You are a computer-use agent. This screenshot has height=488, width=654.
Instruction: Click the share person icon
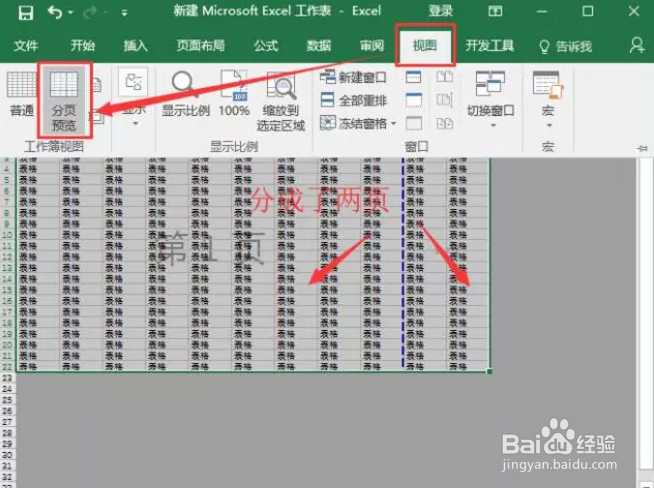click(x=637, y=45)
